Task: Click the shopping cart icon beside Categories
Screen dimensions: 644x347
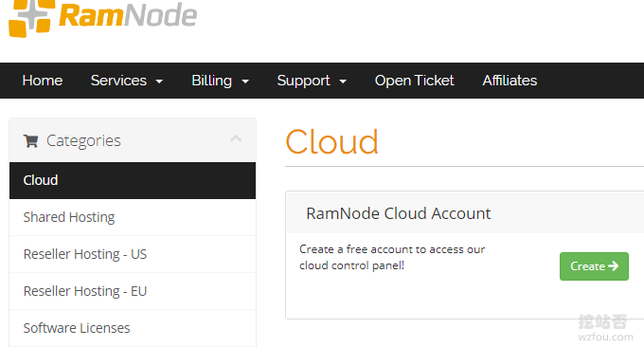Action: coord(31,141)
